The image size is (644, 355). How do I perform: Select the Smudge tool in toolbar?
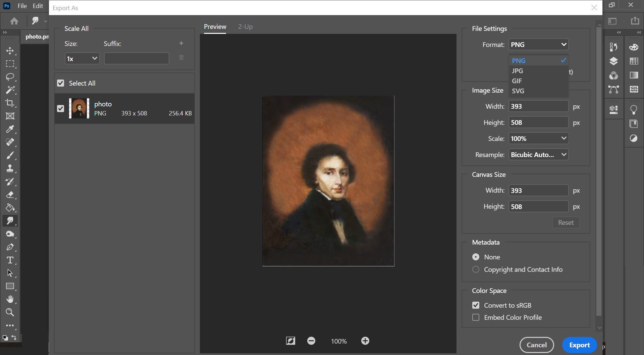tap(10, 221)
